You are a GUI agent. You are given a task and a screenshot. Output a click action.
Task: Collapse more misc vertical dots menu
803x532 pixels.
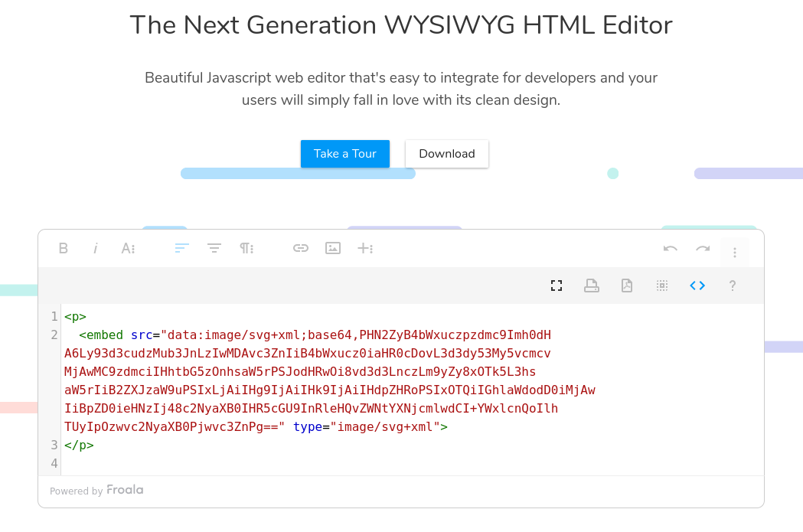coord(735,253)
